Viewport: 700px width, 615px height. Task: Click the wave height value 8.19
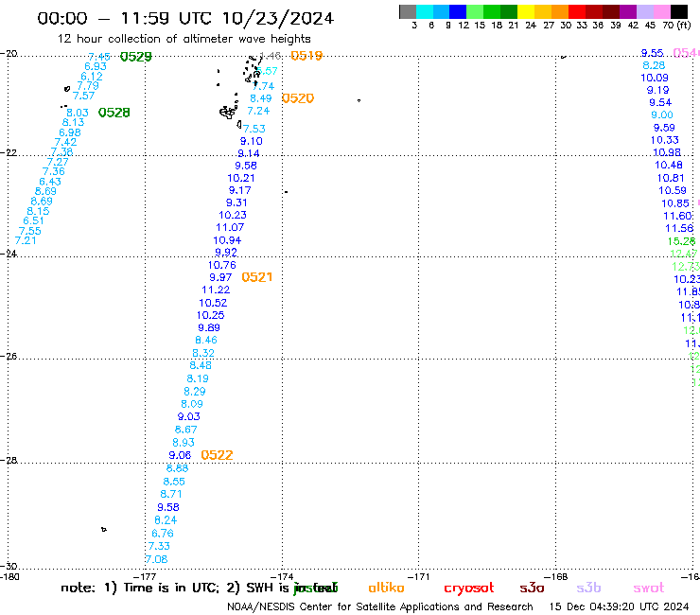[198, 378]
